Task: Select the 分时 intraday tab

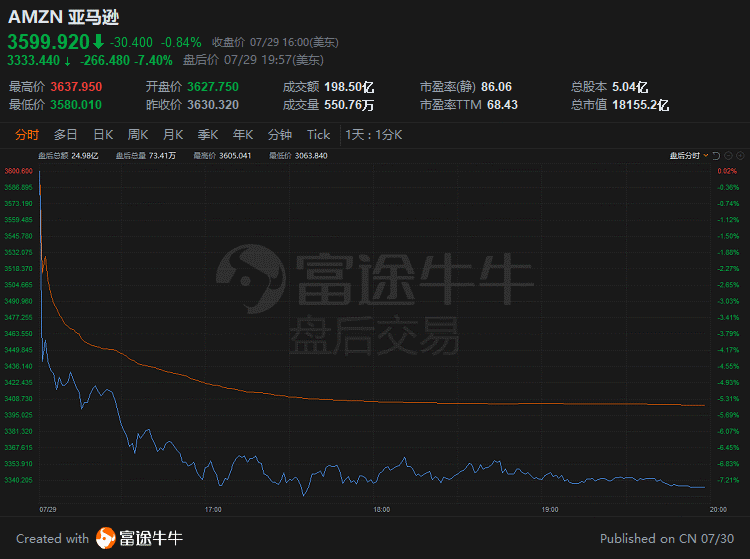Action: [x=27, y=135]
